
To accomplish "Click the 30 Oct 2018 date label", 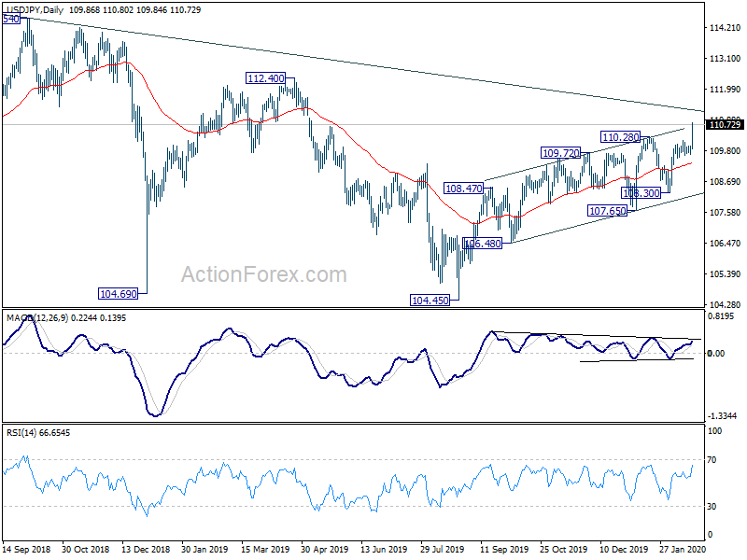I will click(x=85, y=550).
